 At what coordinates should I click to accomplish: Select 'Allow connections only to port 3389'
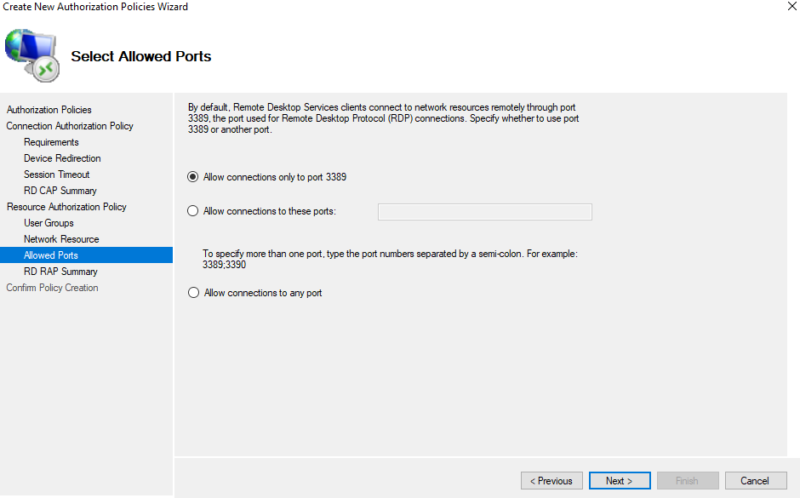(193, 177)
